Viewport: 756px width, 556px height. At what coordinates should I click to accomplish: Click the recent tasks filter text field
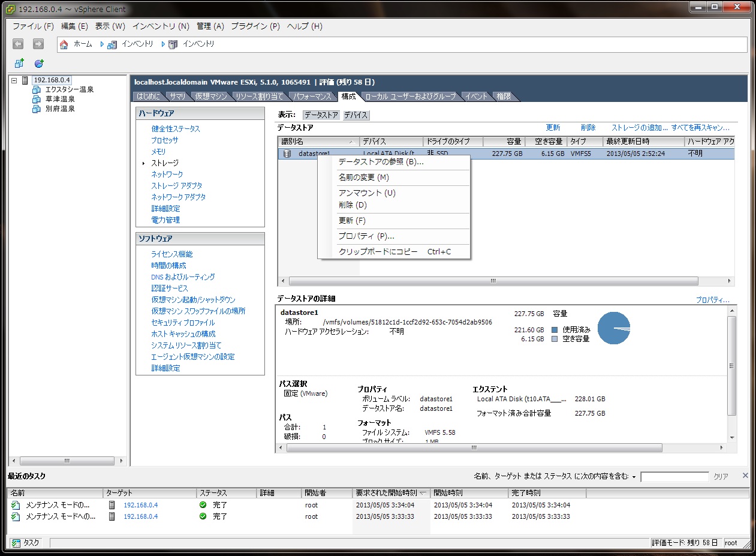674,477
